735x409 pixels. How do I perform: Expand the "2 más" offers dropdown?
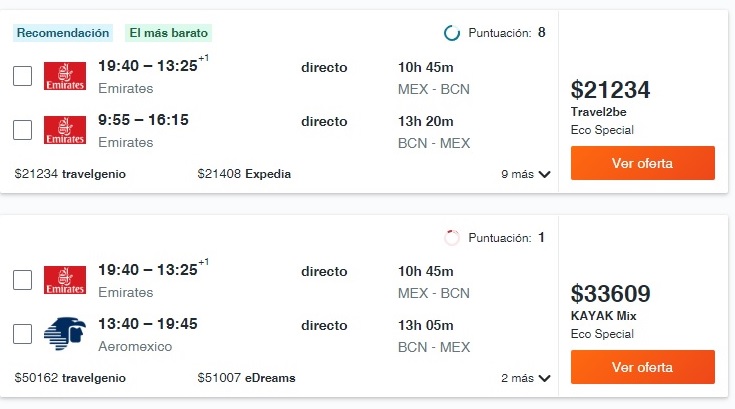pyautogui.click(x=526, y=378)
